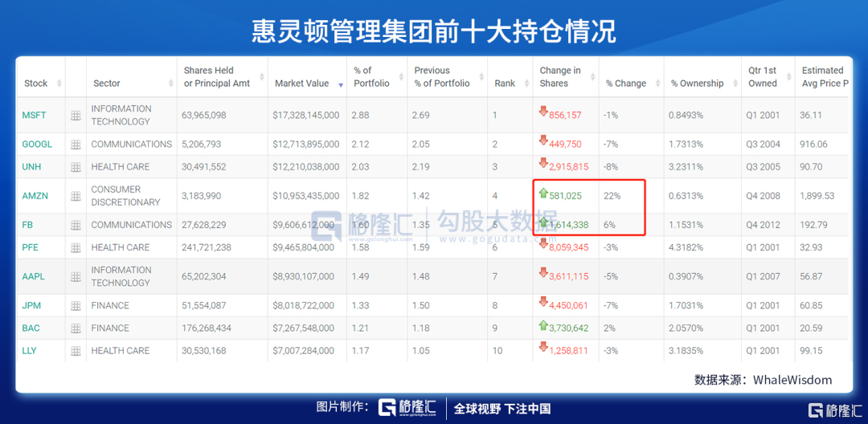The image size is (868, 424).
Task: Open the grid icon in the JPM row
Action: coord(76,306)
